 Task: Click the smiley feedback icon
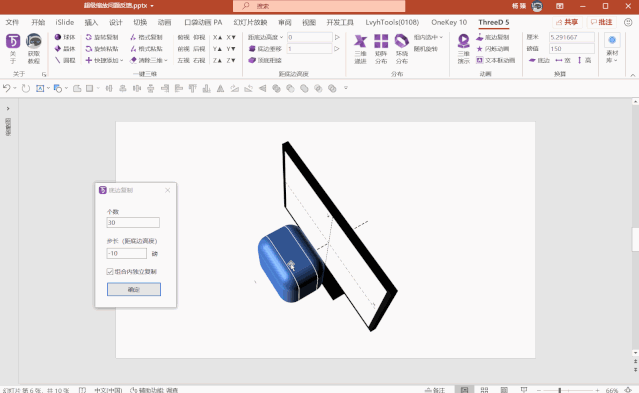[x=628, y=22]
